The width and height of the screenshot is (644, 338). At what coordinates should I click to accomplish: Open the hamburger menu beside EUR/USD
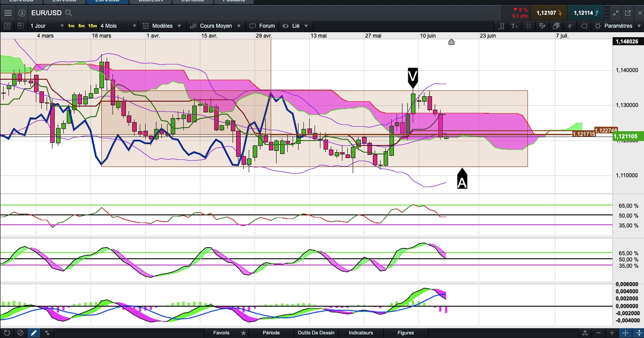pos(8,13)
